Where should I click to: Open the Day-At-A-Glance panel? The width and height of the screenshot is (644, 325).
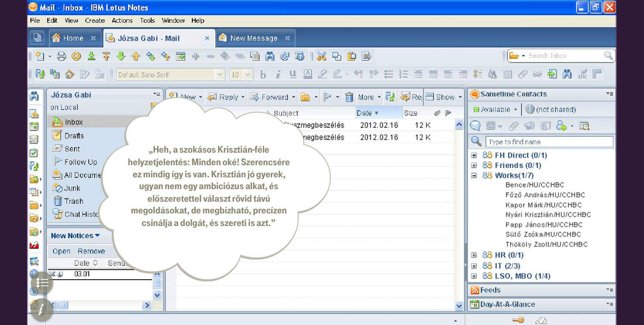(542, 304)
